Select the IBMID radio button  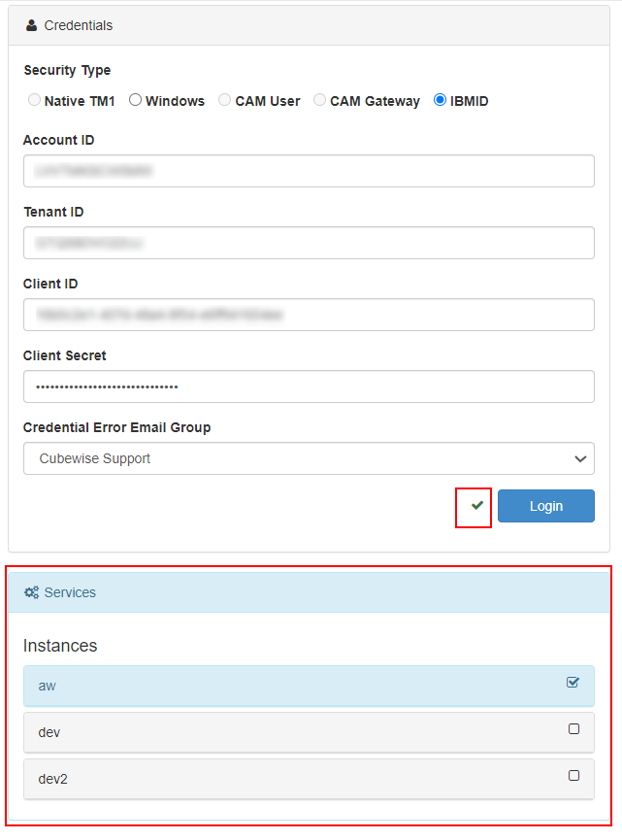[441, 100]
